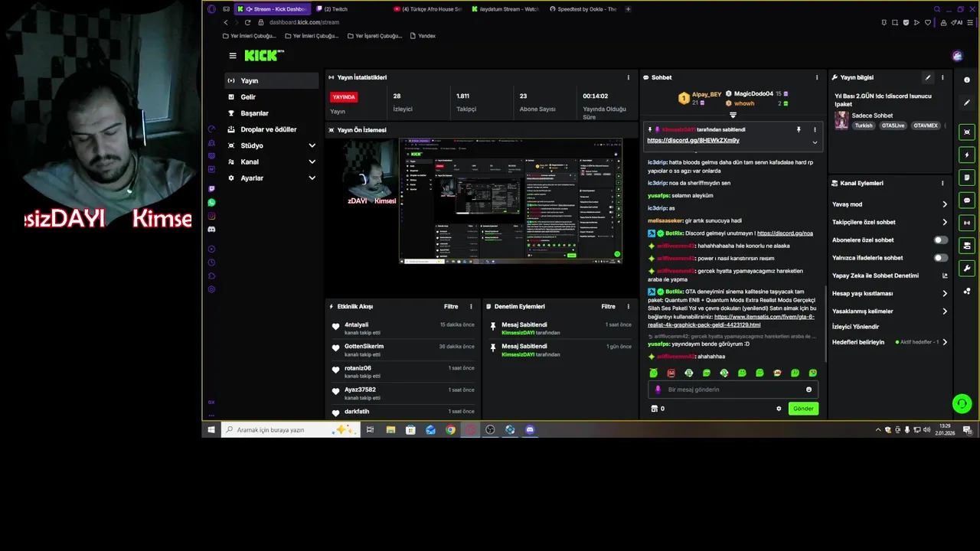Click Sadece Sohbet category thumbnail
This screenshot has width=980, height=551.
pos(841,121)
